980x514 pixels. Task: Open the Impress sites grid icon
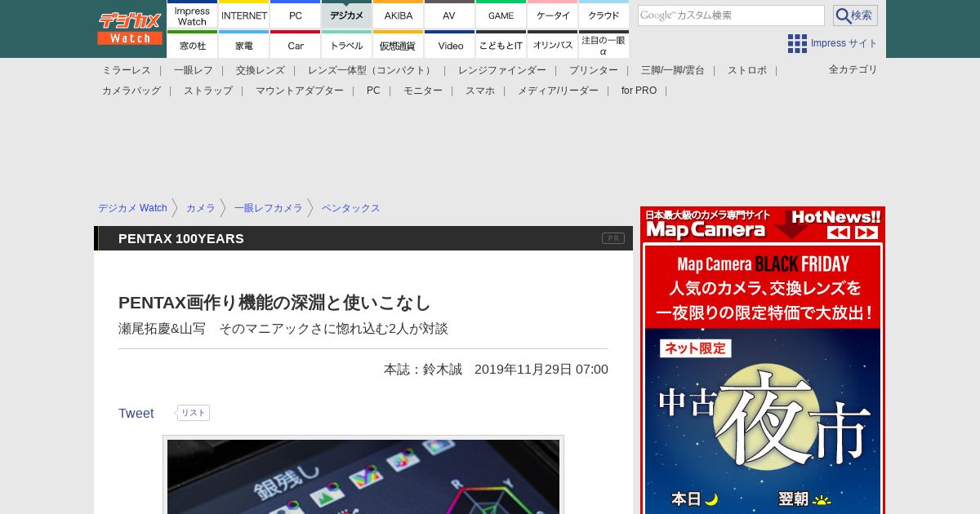tap(797, 43)
